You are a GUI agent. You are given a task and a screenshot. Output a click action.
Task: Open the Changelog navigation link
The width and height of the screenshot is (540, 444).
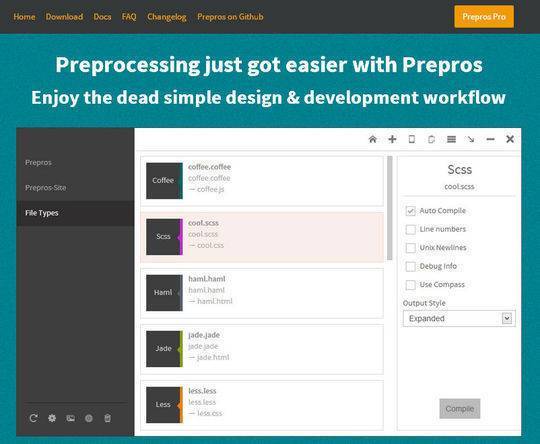[167, 17]
